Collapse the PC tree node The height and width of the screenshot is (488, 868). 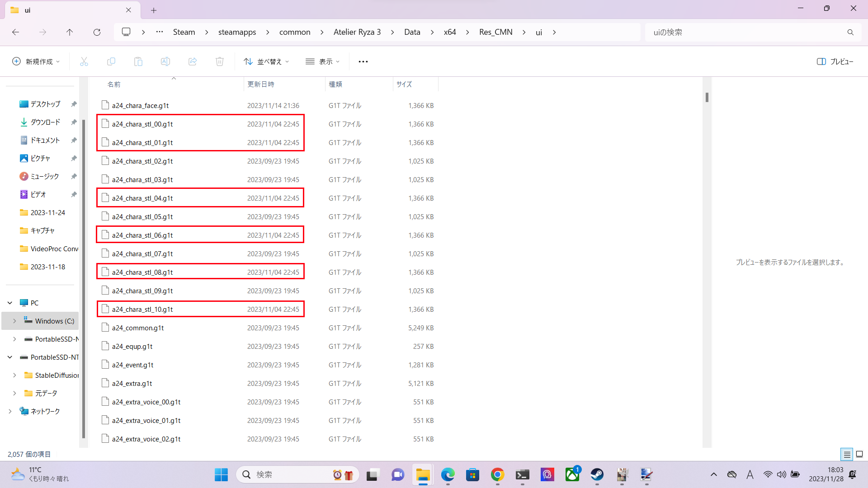tap(10, 303)
